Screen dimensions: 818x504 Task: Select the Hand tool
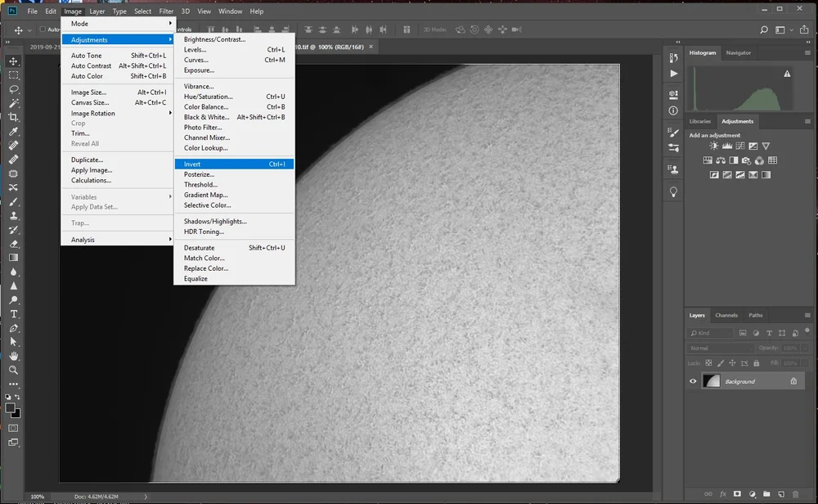[14, 356]
